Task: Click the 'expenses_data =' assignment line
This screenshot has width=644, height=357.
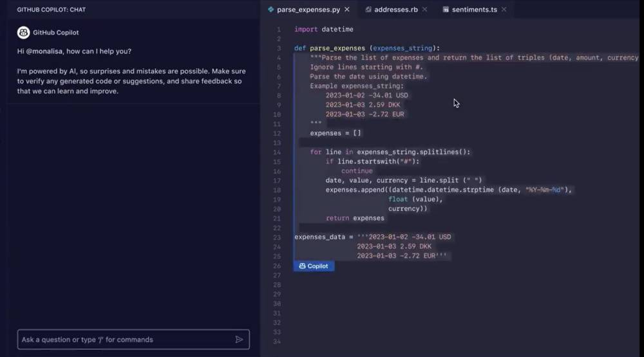Action: [x=372, y=237]
